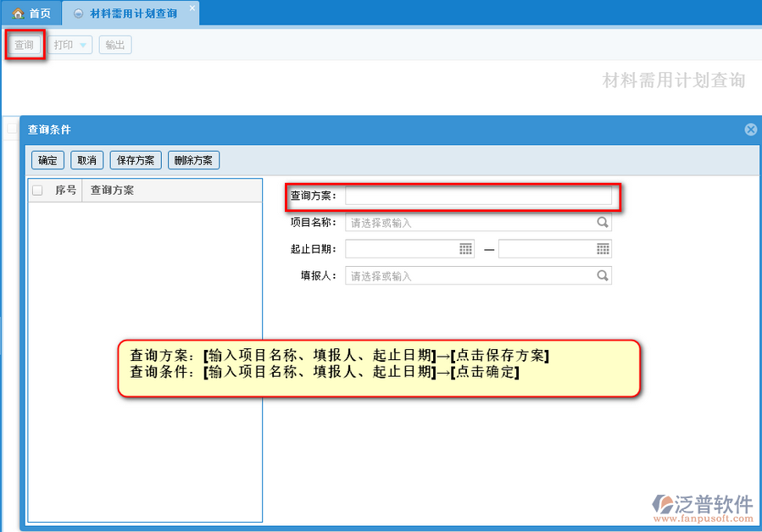The height and width of the screenshot is (532, 762).
Task: Open the start date calendar picker
Action: (x=465, y=249)
